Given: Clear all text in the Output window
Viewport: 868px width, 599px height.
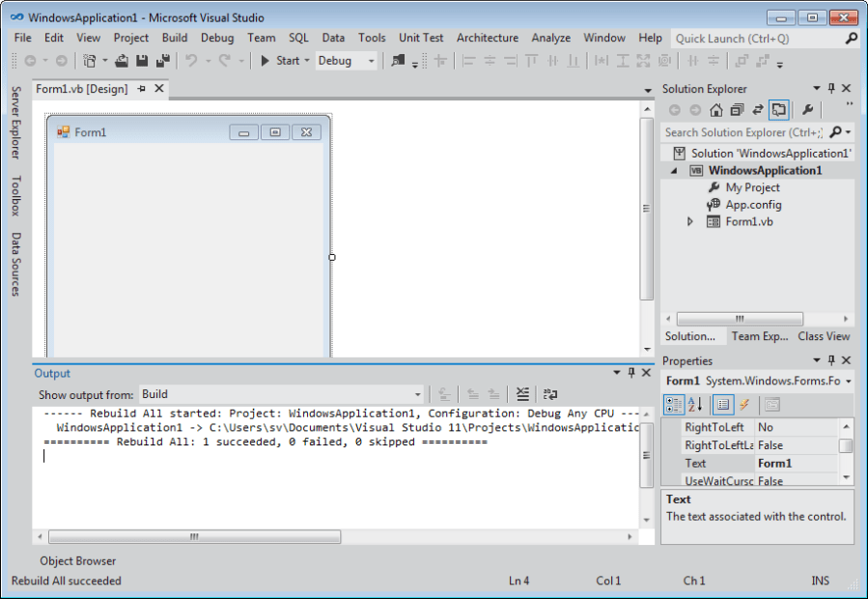Looking at the screenshot, I should point(524,393).
